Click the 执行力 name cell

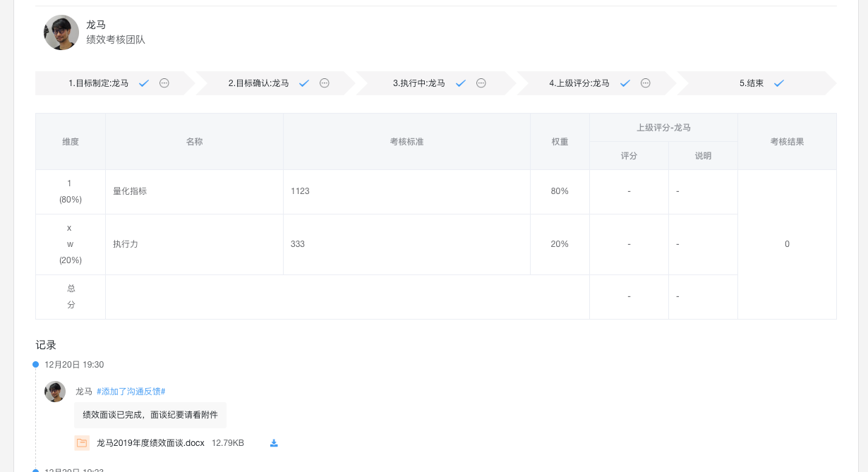coord(195,244)
